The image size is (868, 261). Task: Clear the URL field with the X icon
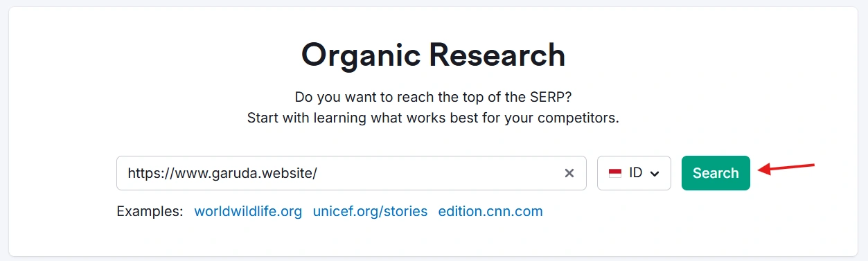tap(569, 173)
